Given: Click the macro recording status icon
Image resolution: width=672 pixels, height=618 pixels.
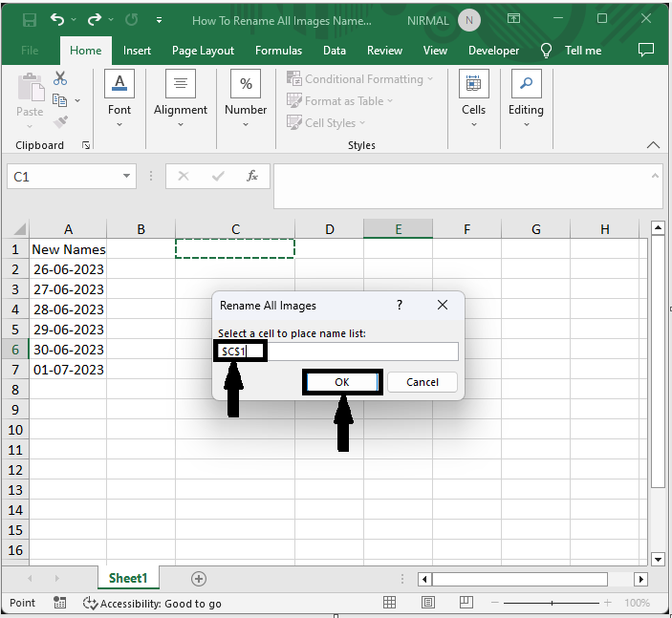Looking at the screenshot, I should click(59, 603).
